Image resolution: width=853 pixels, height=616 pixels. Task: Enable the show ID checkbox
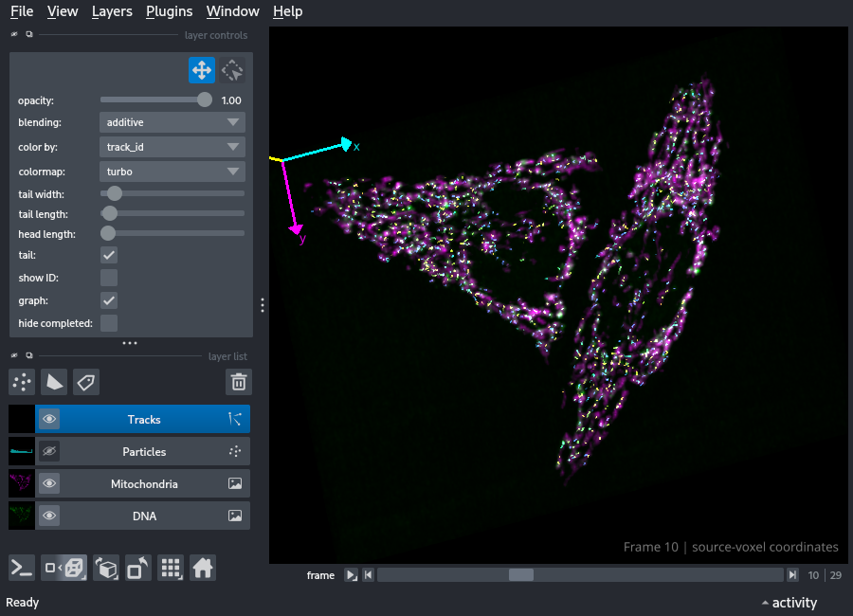click(x=109, y=278)
